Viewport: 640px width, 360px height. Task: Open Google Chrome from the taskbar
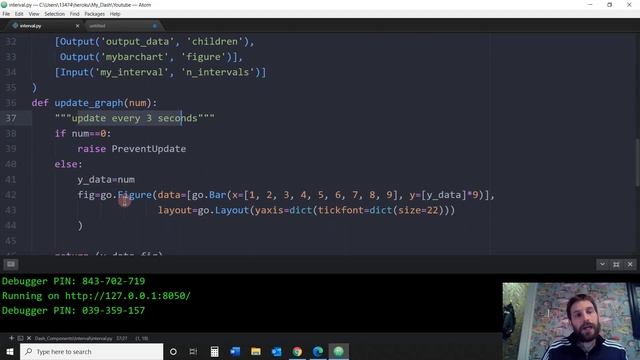(297, 351)
